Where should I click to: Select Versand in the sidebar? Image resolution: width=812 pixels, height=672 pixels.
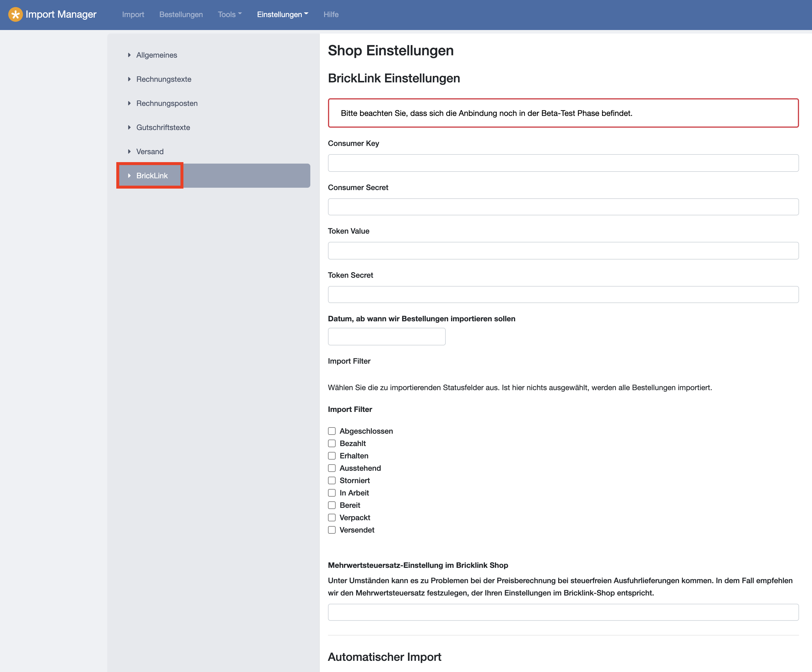(150, 152)
